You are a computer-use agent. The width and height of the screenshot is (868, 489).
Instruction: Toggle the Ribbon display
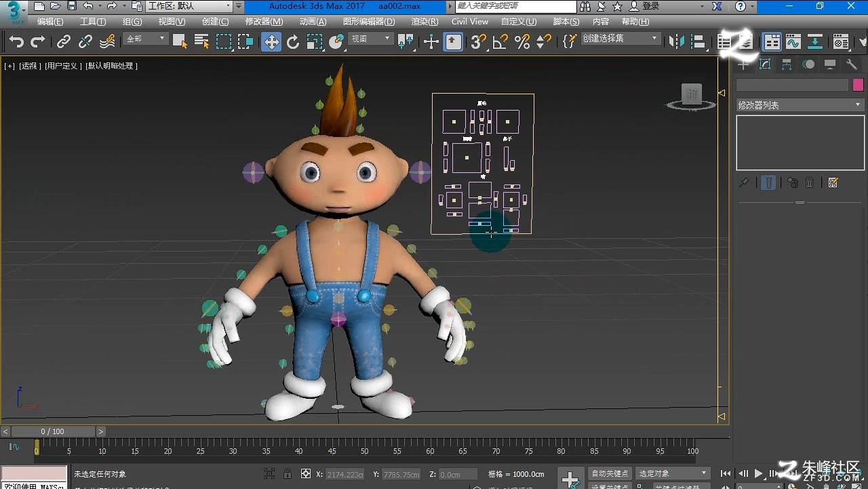click(x=772, y=42)
